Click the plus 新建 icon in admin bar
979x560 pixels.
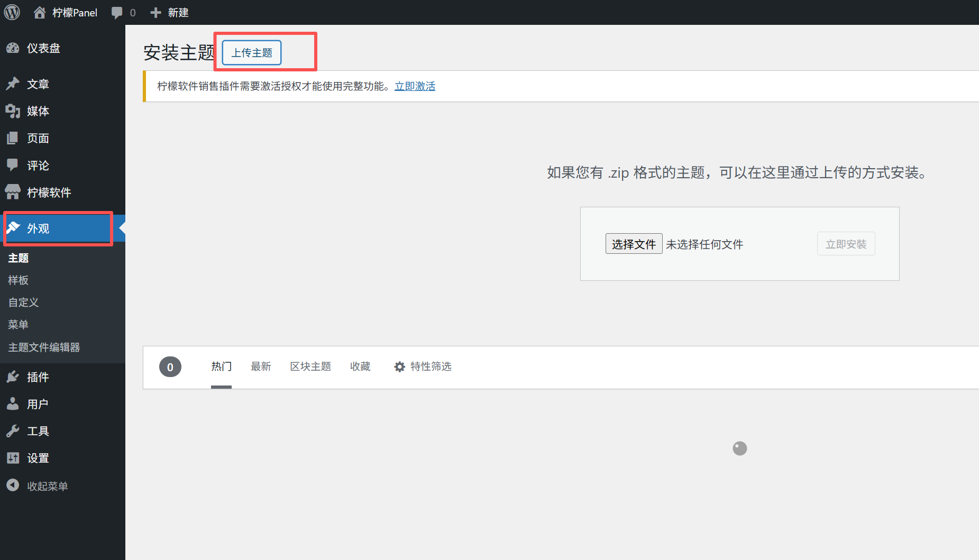(155, 13)
